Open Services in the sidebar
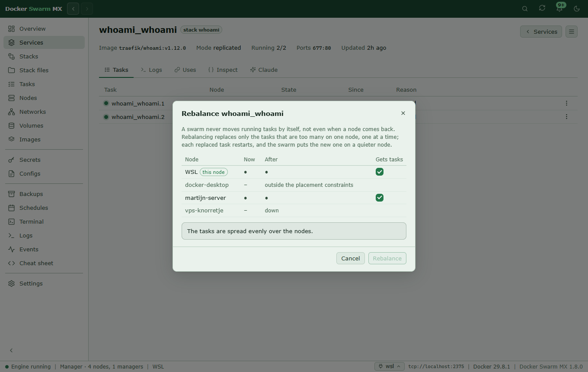 [44, 42]
